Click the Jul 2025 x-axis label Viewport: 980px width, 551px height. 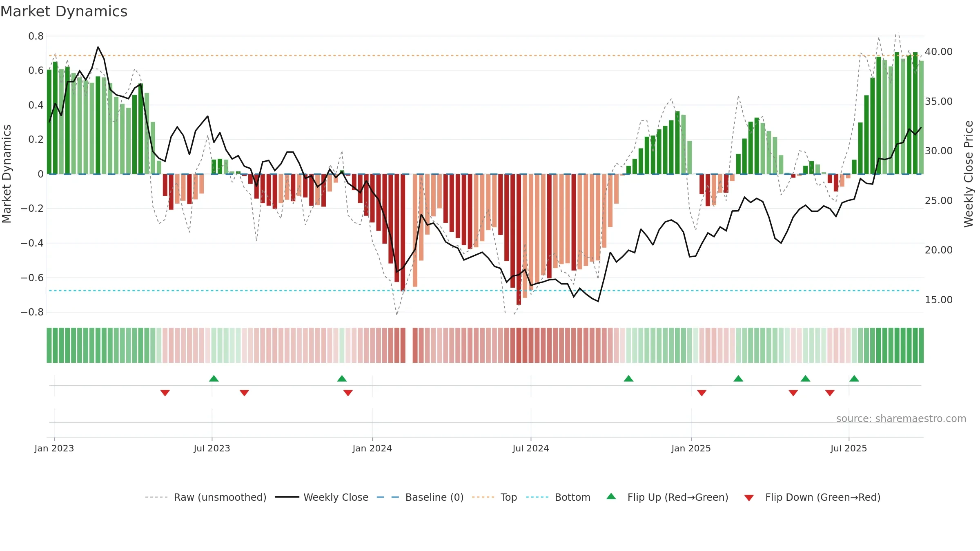click(x=849, y=448)
